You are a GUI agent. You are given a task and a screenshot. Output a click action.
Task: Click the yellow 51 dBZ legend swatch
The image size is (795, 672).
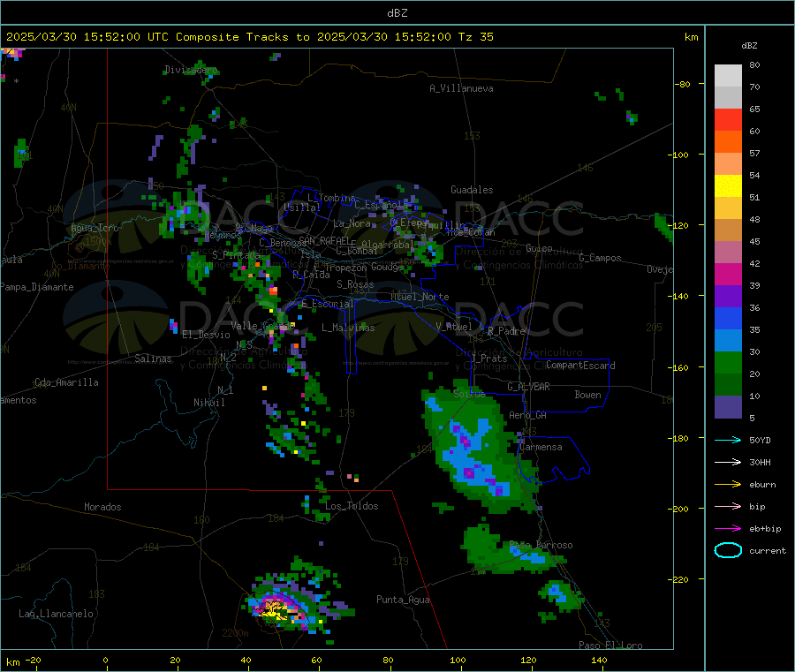728,186
